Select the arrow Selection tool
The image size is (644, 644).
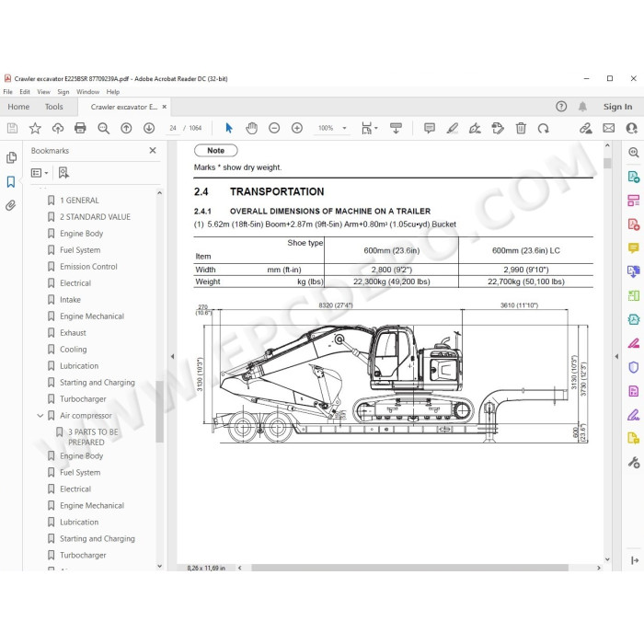point(229,128)
